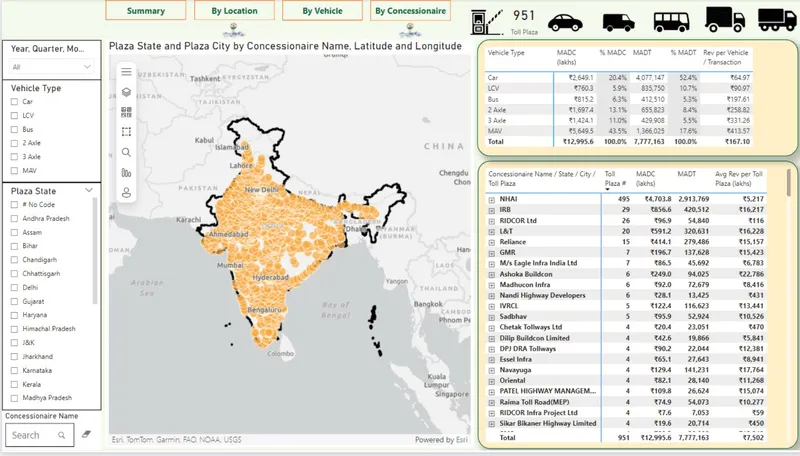Activate the map rectangle selection tool
The image size is (800, 456).
click(127, 132)
